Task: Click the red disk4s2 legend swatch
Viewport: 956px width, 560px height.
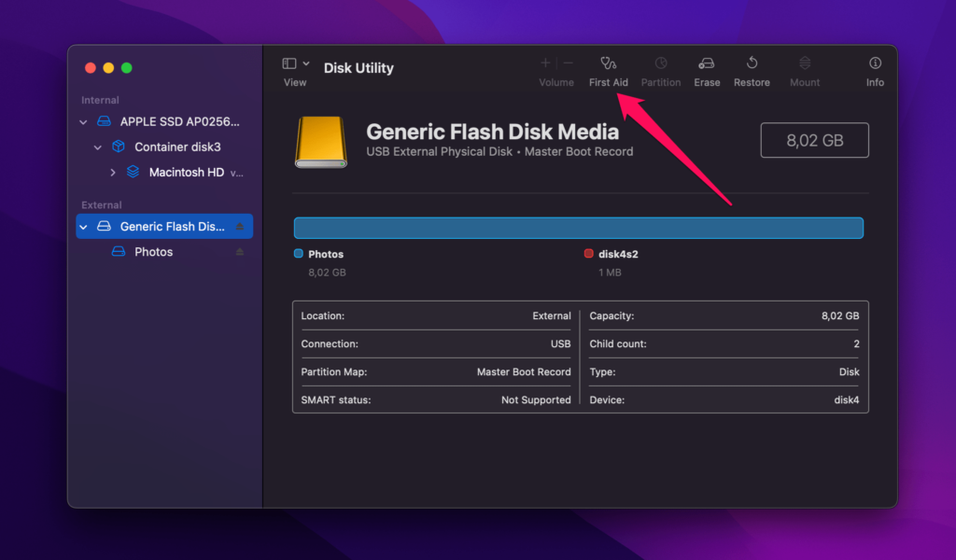Action: [588, 254]
